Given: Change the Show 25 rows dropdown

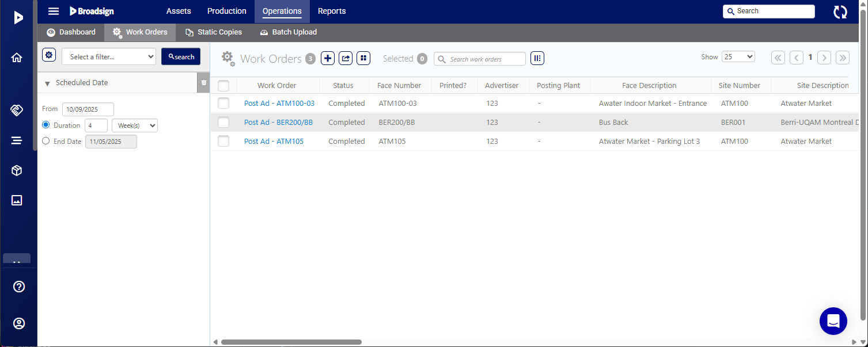Looking at the screenshot, I should pos(738,57).
